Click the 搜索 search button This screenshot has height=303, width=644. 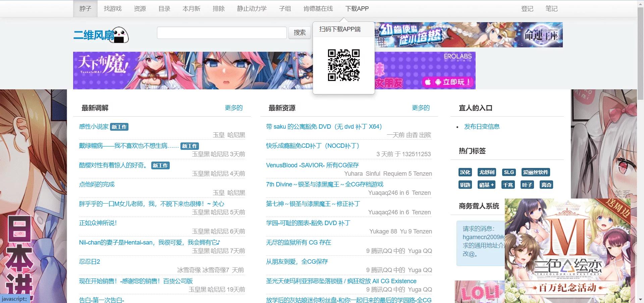300,33
